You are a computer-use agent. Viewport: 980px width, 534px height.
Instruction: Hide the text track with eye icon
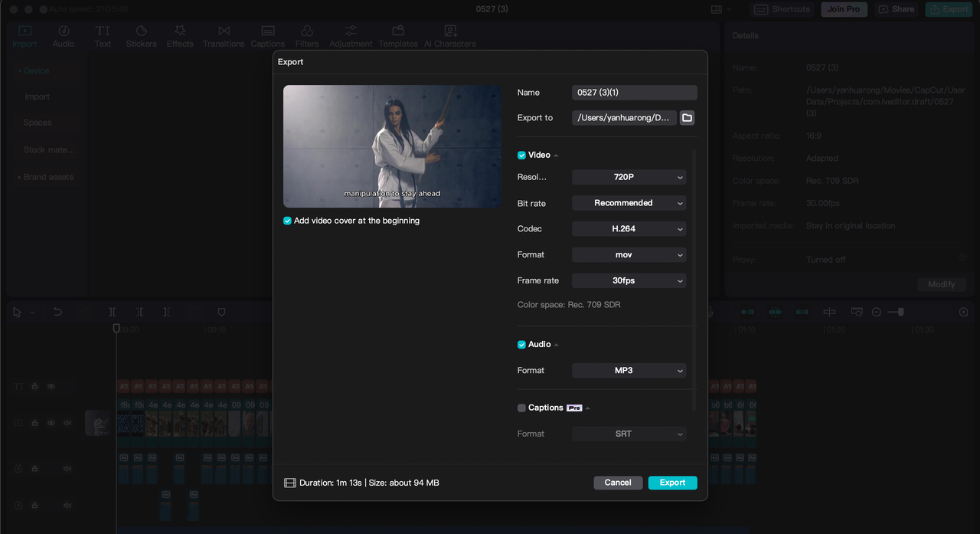point(51,387)
